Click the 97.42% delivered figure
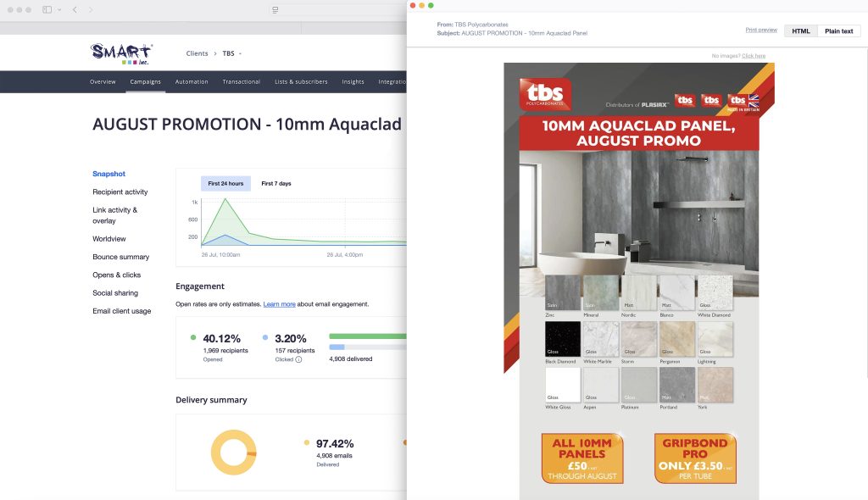 [335, 443]
